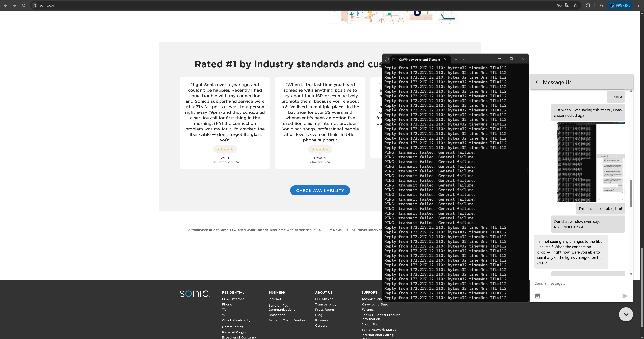This screenshot has width=644, height=339.
Task: Go back in browser history
Action: click(x=6, y=5)
